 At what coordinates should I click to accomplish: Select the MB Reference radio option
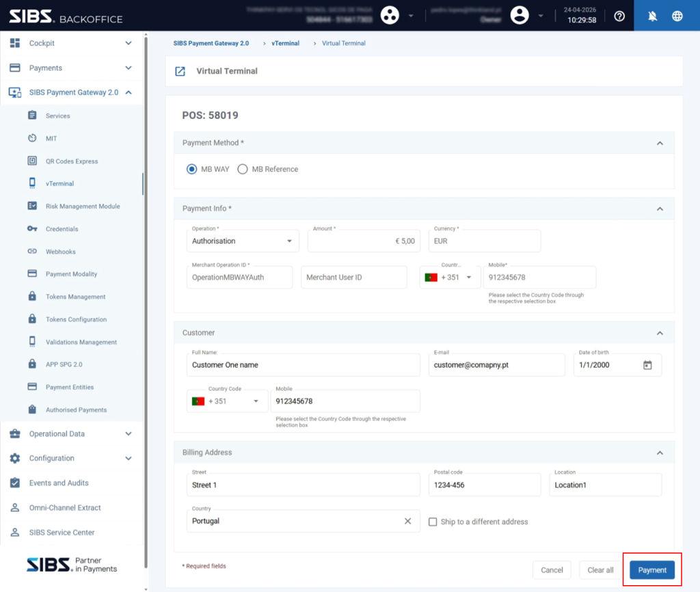[x=243, y=170]
